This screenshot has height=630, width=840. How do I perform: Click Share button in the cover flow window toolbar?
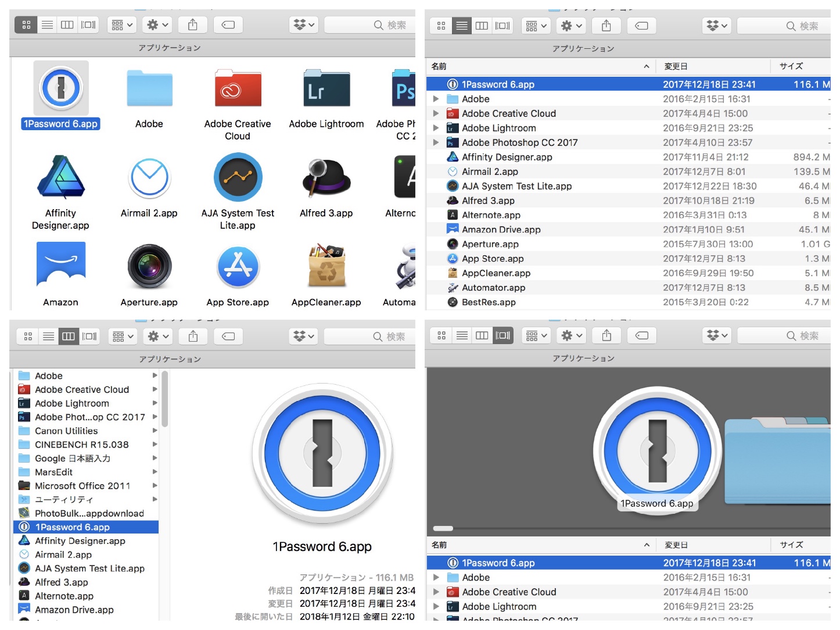click(x=607, y=335)
